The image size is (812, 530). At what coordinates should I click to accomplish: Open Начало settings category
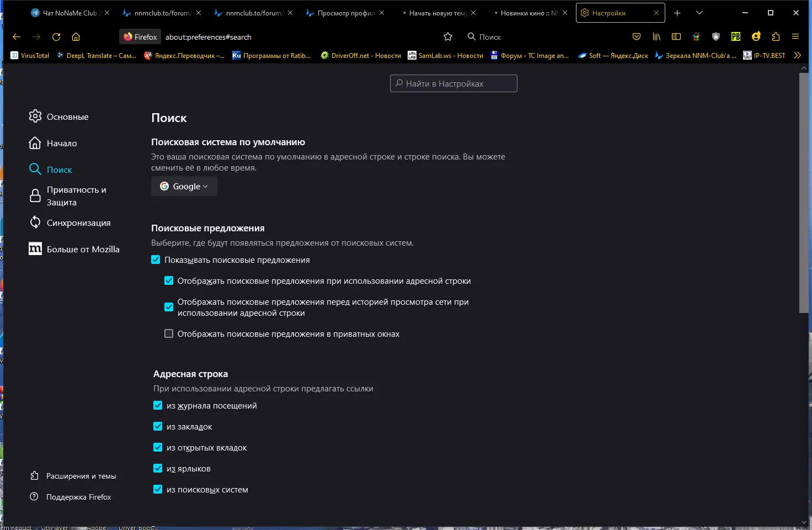tap(53, 143)
